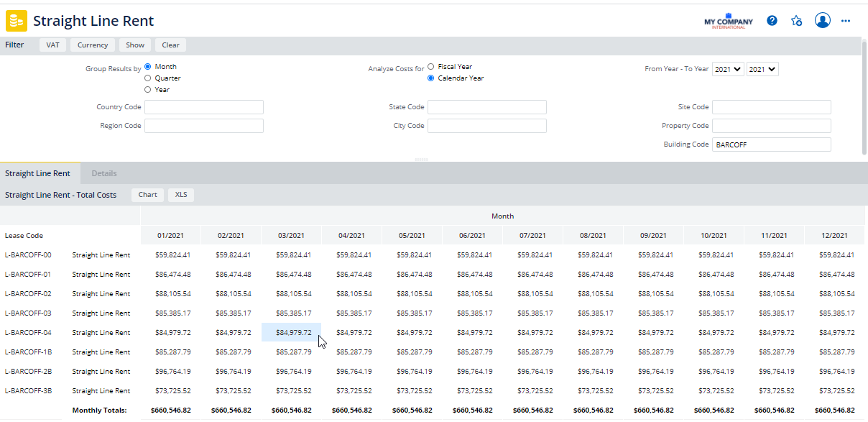Open the To Year 2021 dropdown
The height and width of the screenshot is (422, 868).
coord(762,69)
